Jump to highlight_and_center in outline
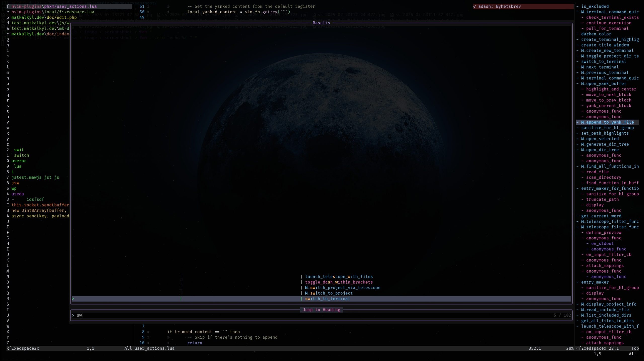This screenshot has width=644, height=361. (611, 89)
